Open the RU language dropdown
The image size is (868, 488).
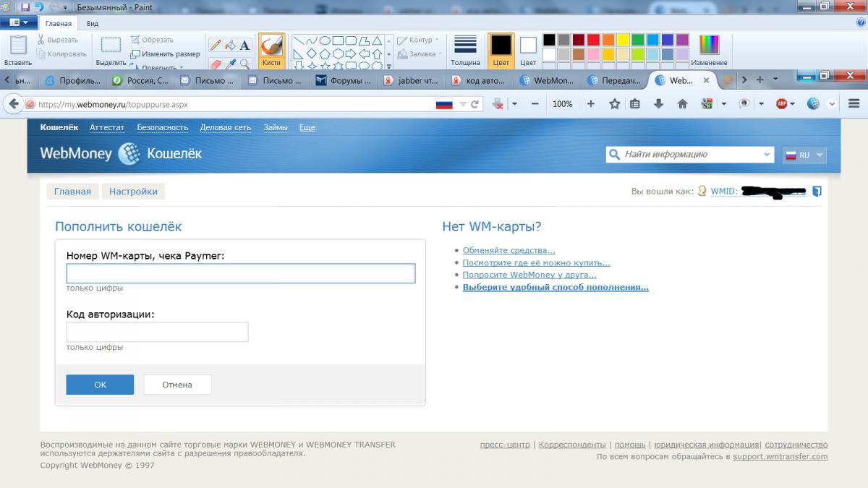tap(804, 155)
